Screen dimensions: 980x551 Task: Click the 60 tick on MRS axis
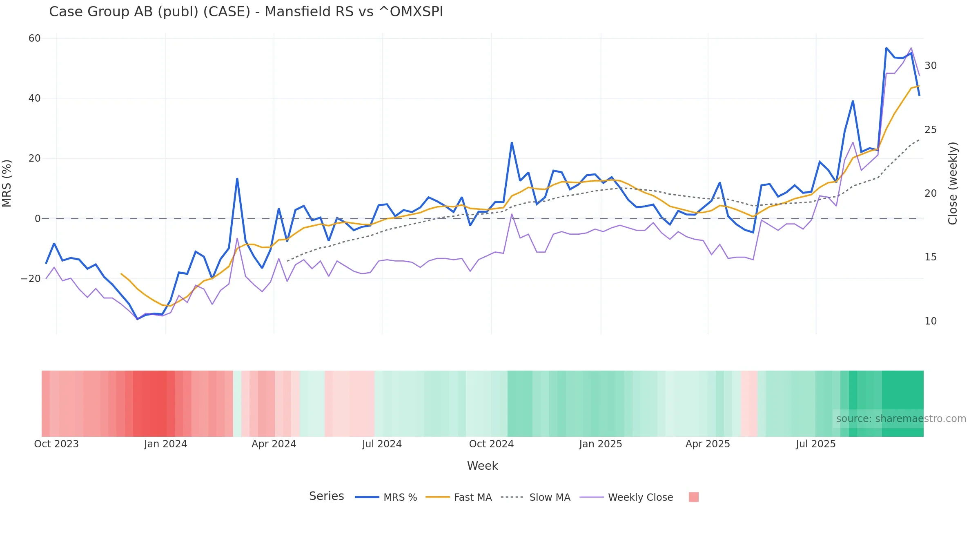tap(35, 38)
